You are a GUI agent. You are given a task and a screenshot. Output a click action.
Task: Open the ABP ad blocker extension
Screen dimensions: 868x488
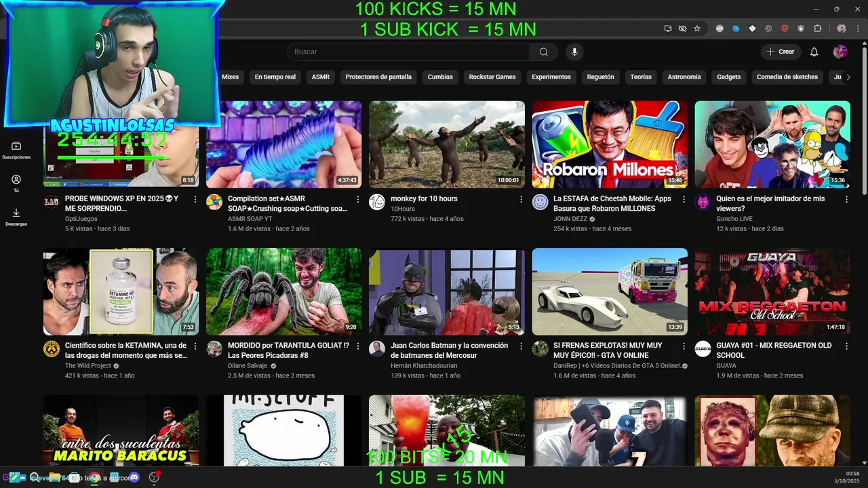(x=719, y=28)
